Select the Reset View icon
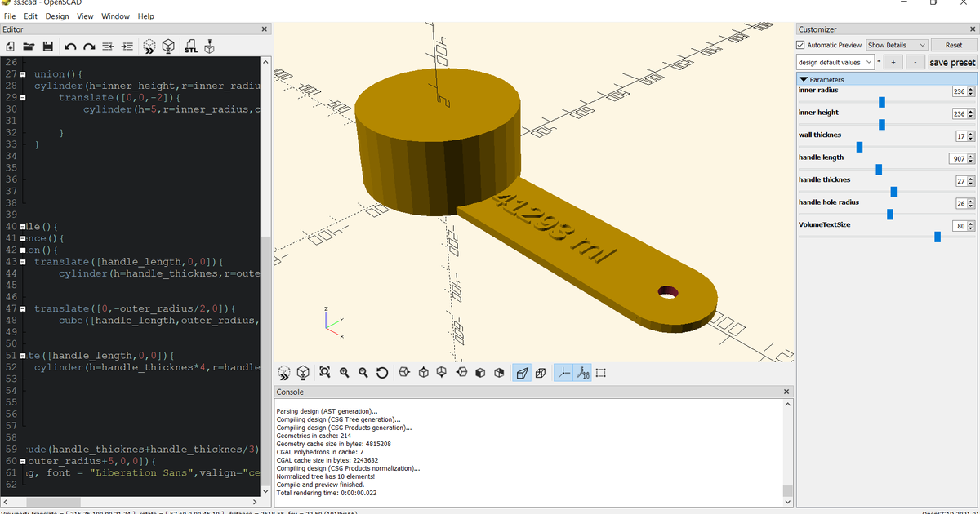 click(x=382, y=372)
